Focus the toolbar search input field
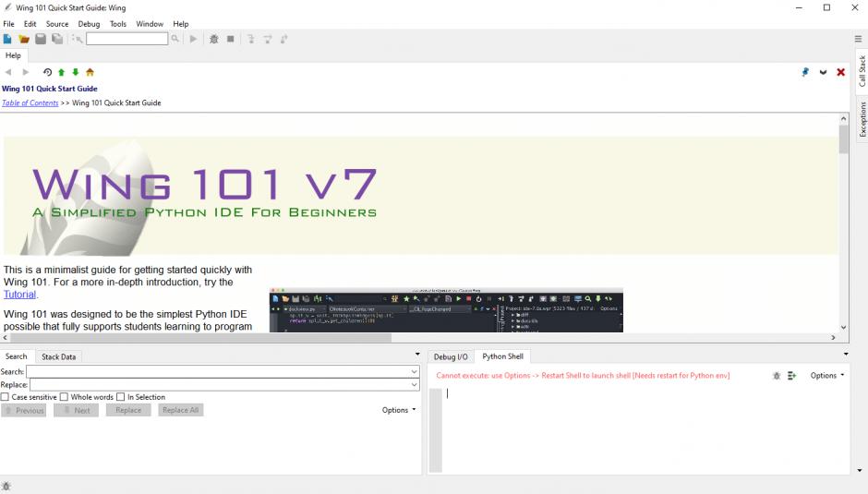Screen dimensions: 868x494 pos(127,39)
